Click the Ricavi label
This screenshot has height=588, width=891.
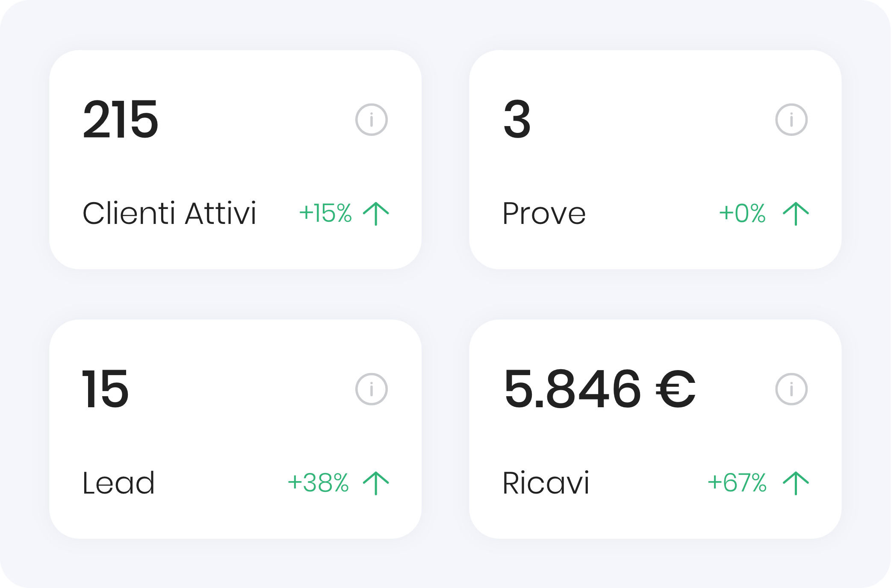[x=546, y=483]
